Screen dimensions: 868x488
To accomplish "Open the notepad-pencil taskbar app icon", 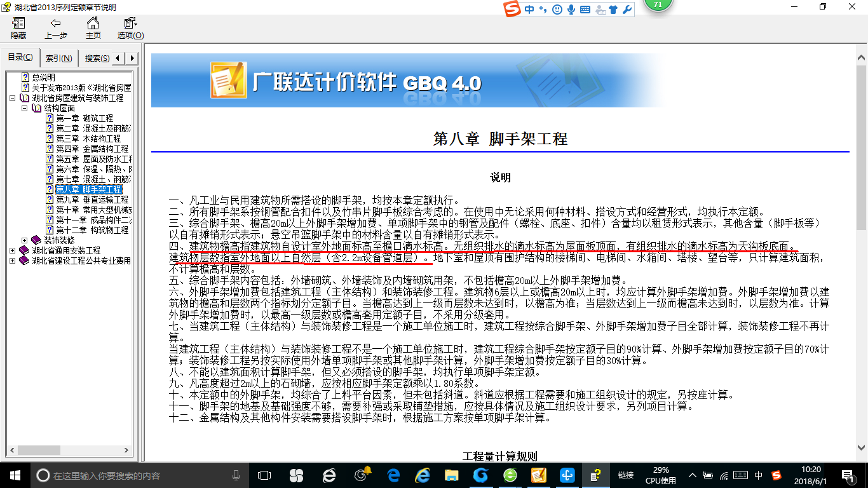I will click(x=538, y=475).
